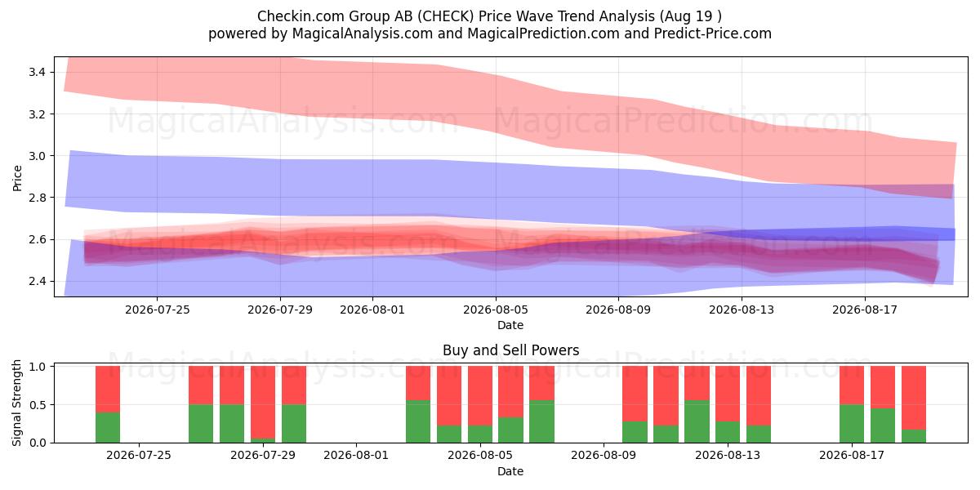The height and width of the screenshot is (490, 980).
Task: Click the 'Price' y-axis label
Action: point(18,176)
